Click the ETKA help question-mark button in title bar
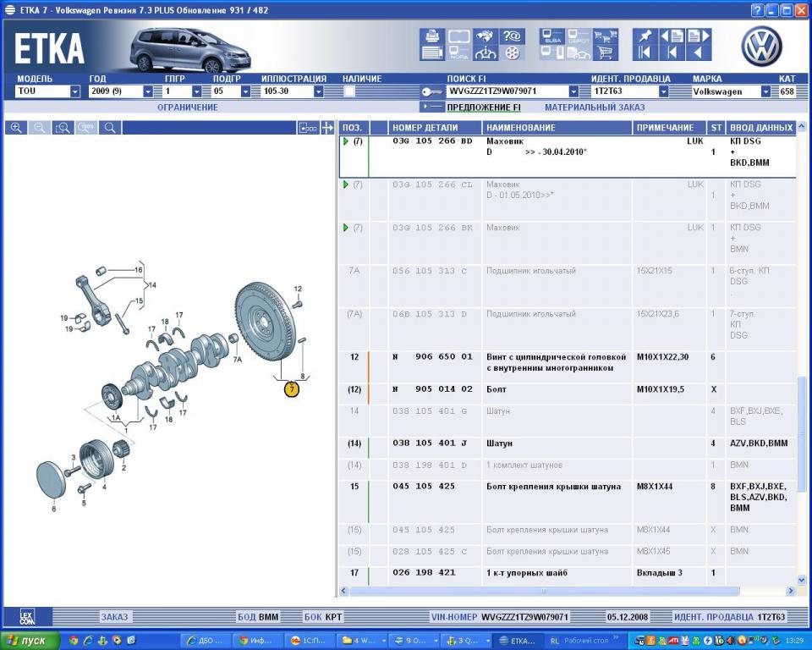 [x=757, y=10]
